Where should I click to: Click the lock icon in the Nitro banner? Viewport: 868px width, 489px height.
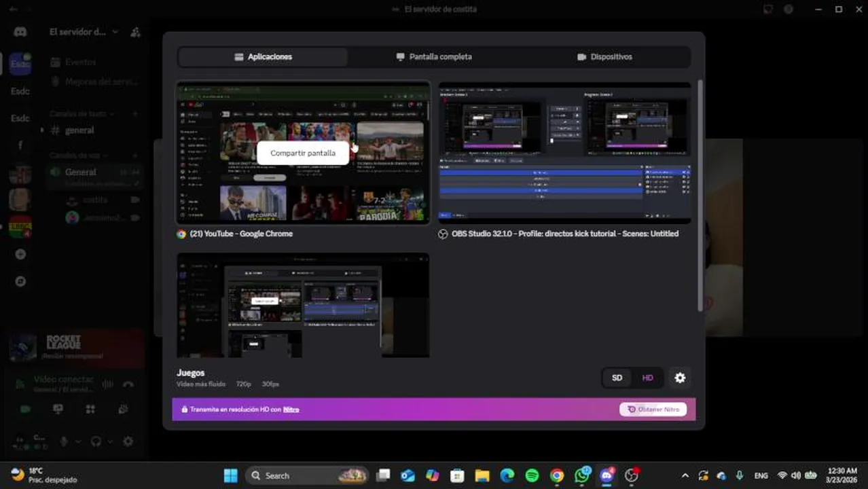click(184, 410)
